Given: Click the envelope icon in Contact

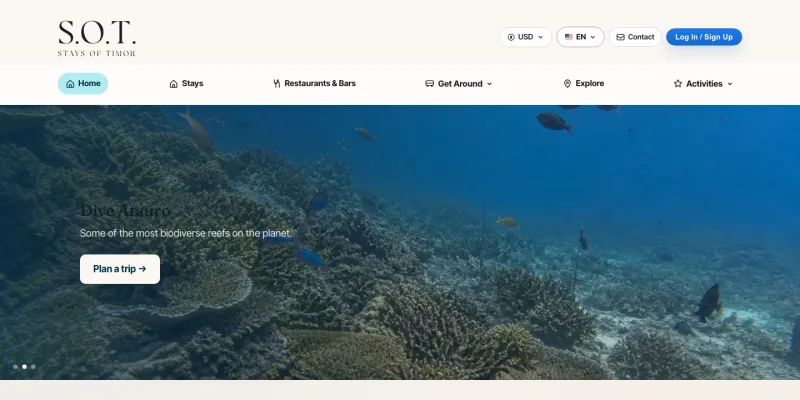Looking at the screenshot, I should coord(620,37).
